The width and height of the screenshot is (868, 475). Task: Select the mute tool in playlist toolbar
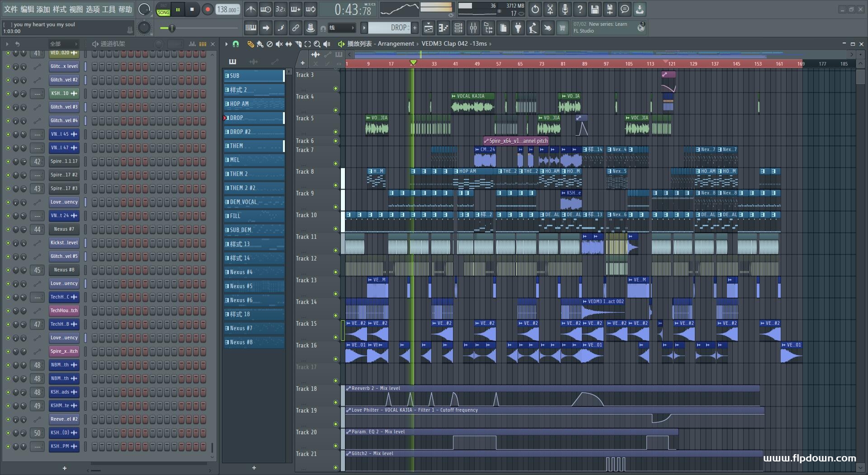[x=279, y=44]
